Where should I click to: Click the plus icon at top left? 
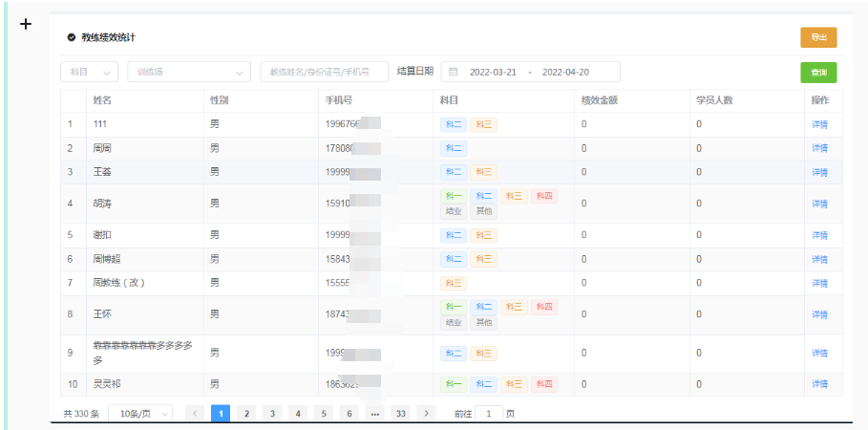26,24
